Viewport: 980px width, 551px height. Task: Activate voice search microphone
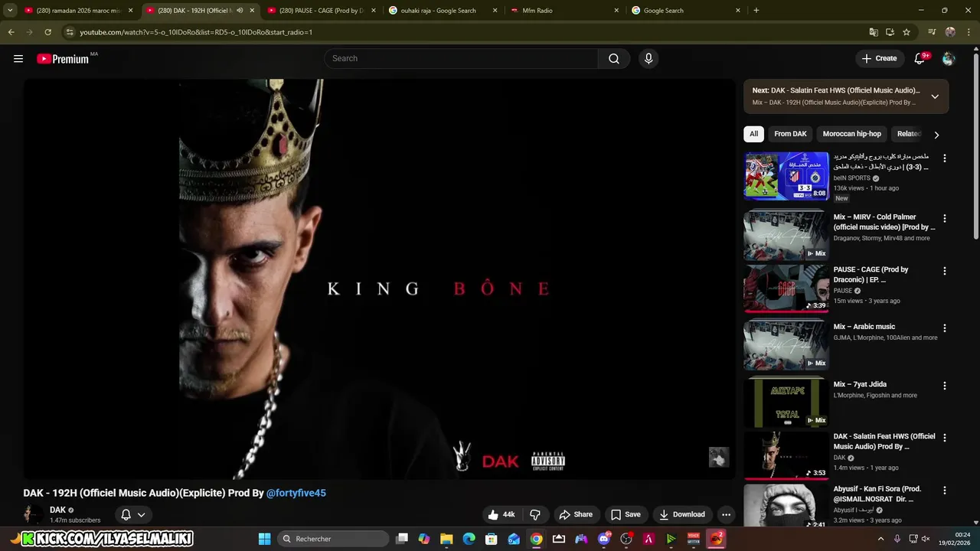tap(648, 58)
